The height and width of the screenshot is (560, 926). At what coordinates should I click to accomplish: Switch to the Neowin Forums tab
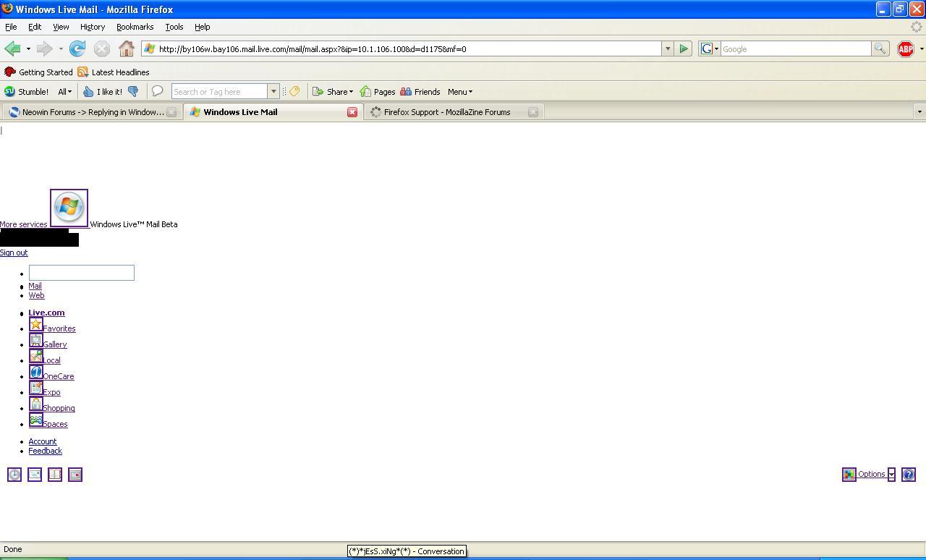(x=91, y=112)
